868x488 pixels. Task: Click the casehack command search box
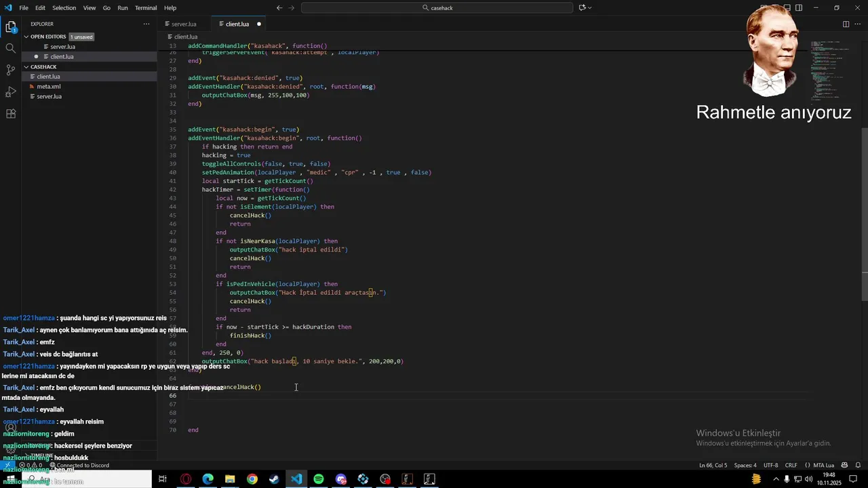point(437,7)
